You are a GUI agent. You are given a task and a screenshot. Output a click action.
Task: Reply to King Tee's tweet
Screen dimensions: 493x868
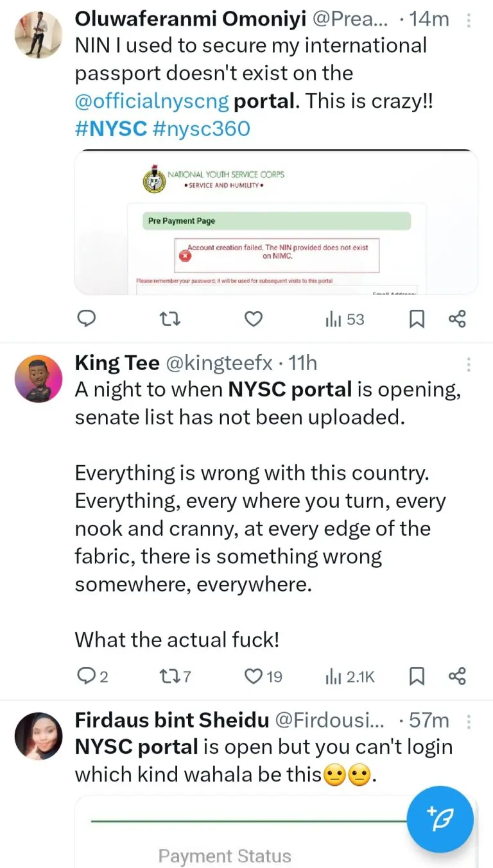pyautogui.click(x=86, y=676)
